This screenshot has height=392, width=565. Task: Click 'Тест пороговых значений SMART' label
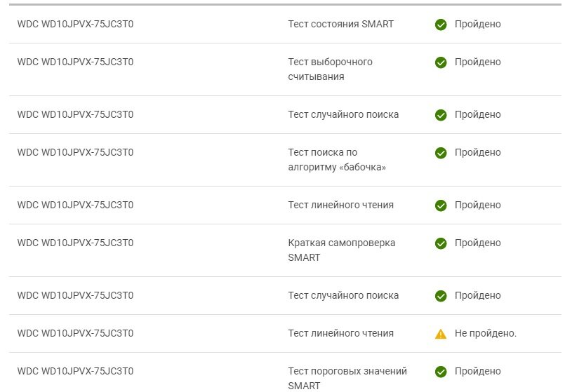[347, 378]
